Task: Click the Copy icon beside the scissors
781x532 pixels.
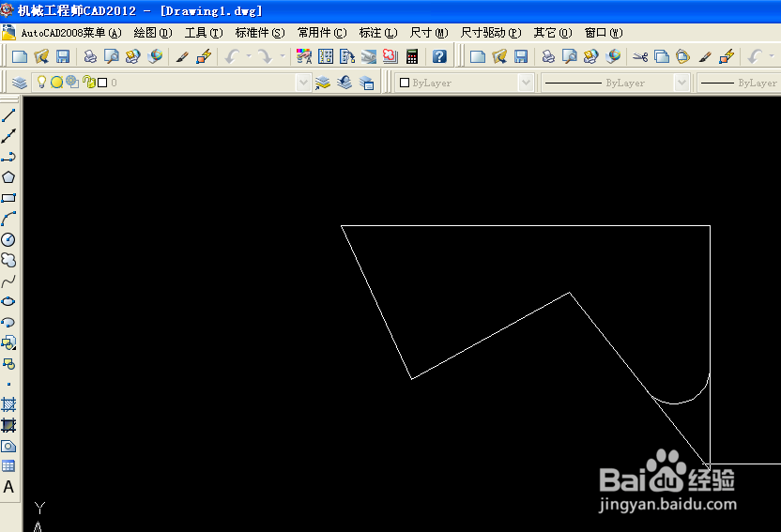Action: tap(662, 56)
